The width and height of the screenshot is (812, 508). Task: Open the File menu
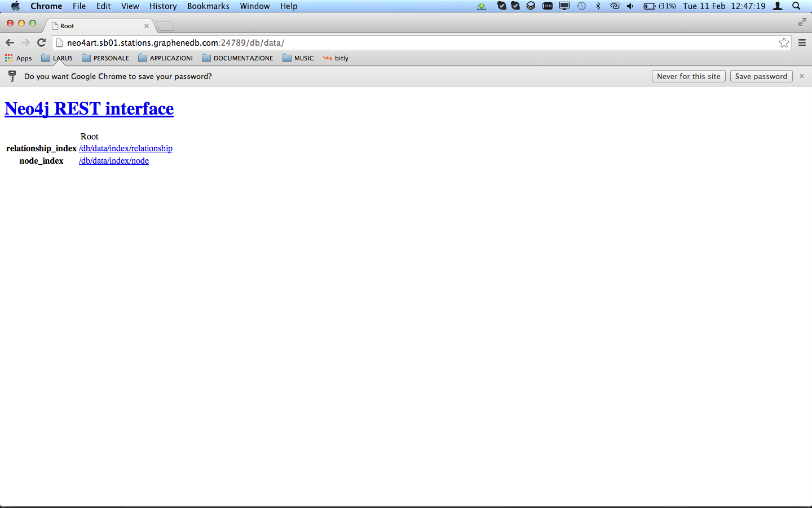point(79,6)
